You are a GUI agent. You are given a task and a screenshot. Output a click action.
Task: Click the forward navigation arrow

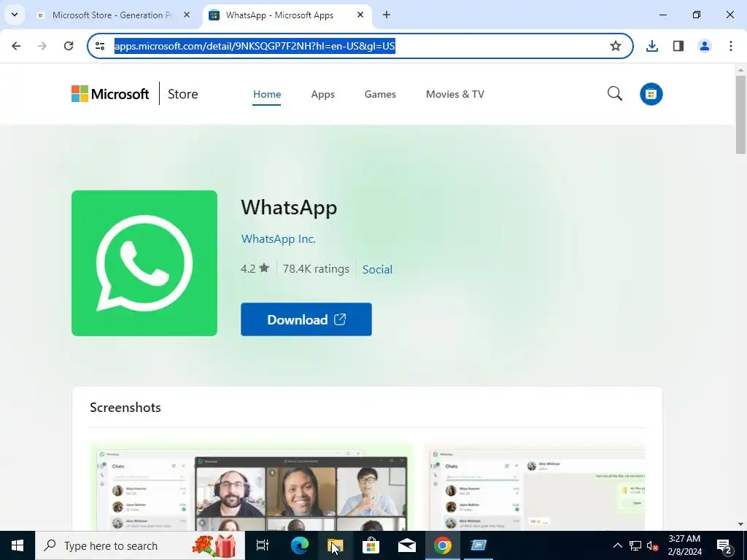pyautogui.click(x=42, y=46)
